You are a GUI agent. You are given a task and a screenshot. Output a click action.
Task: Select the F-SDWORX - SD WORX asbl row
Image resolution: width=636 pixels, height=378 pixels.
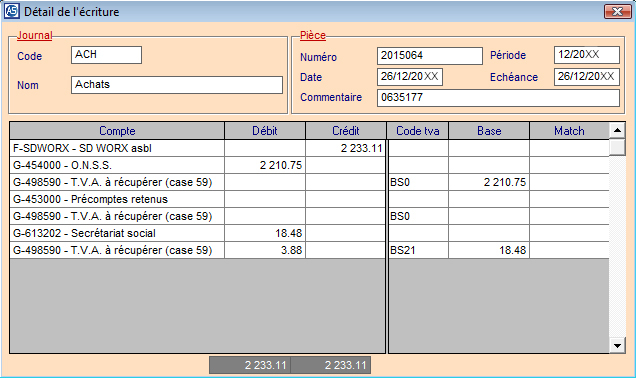point(309,148)
